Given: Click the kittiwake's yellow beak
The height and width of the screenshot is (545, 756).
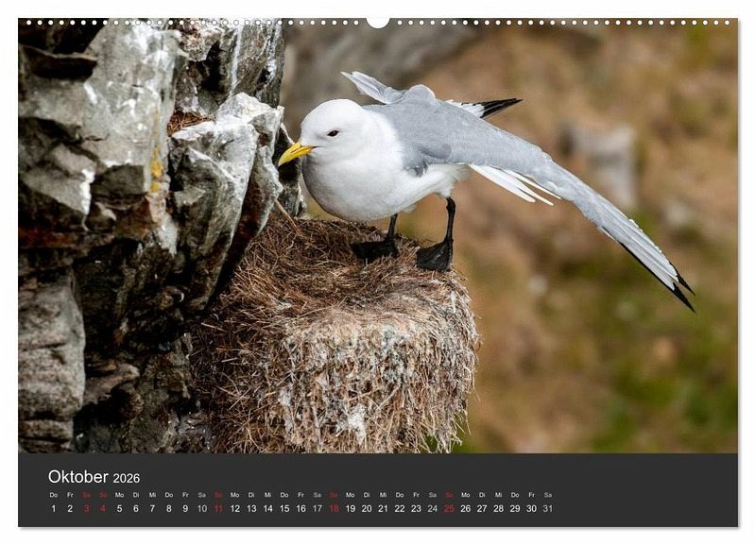Looking at the screenshot, I should [293, 152].
